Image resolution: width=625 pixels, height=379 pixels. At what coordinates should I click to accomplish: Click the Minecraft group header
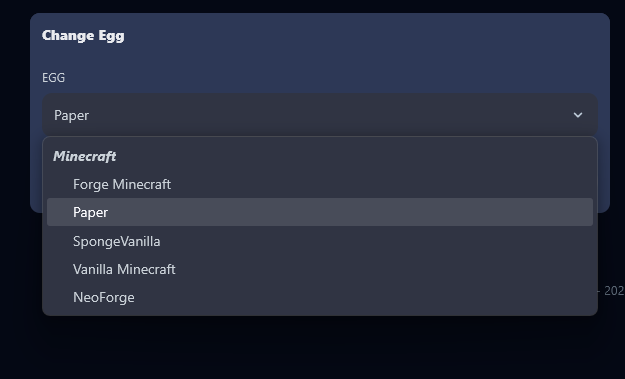(85, 156)
